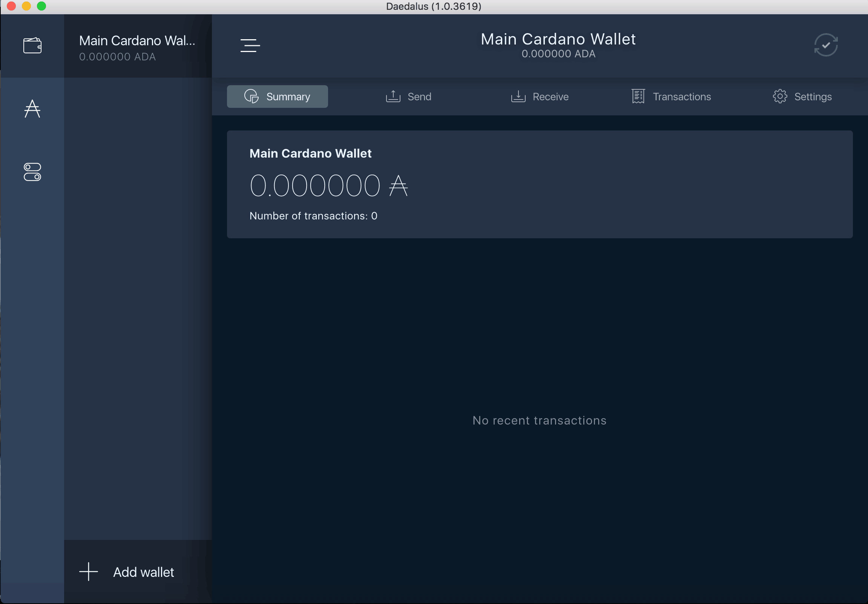Image resolution: width=868 pixels, height=604 pixels.
Task: Click the wallet icon in sidebar
Action: coord(32,44)
